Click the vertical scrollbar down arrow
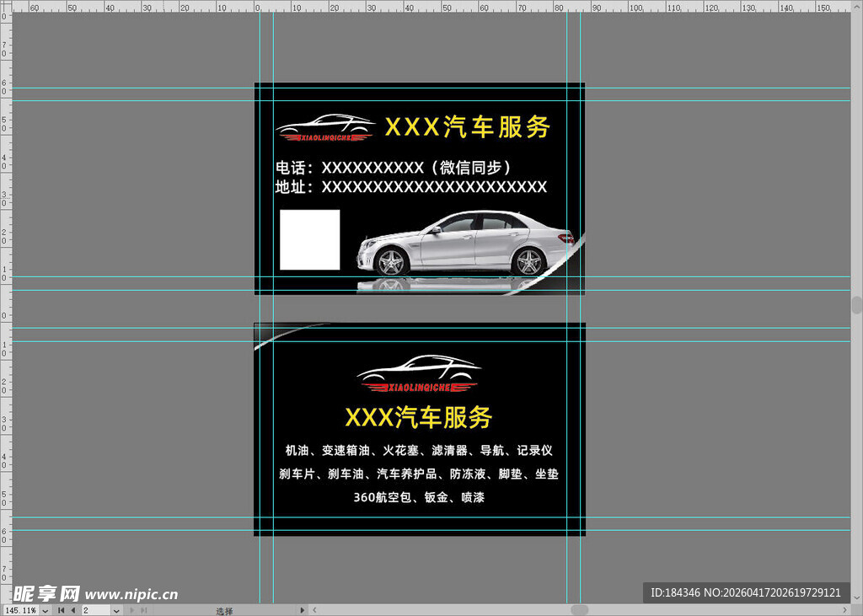This screenshot has width=863, height=616. click(x=857, y=597)
